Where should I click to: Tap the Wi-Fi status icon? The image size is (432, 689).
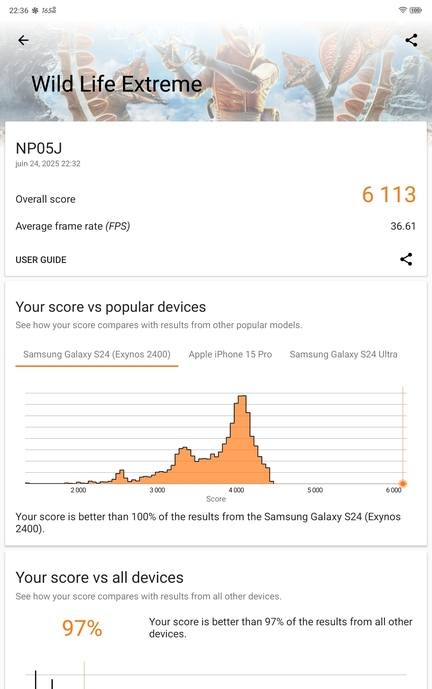point(403,10)
